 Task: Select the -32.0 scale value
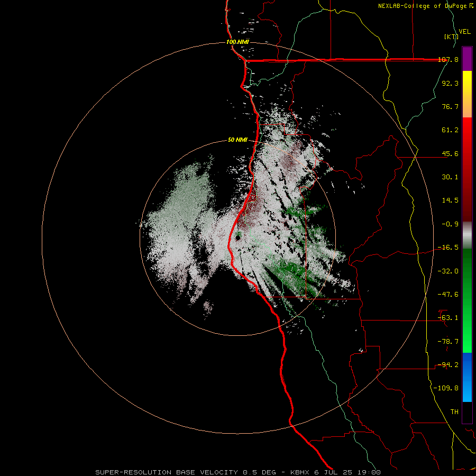448,271
